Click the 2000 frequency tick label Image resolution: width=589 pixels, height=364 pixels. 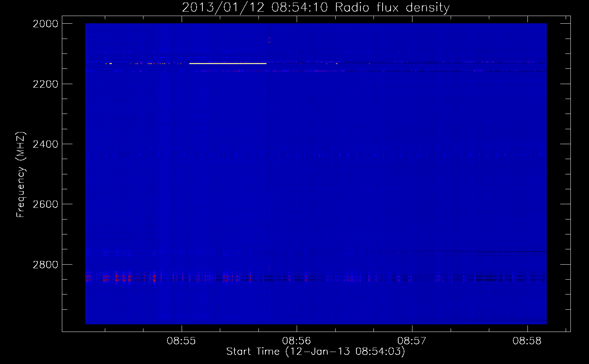46,24
